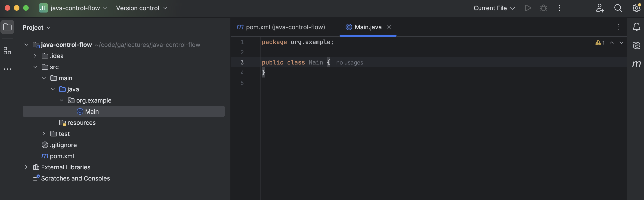Open the Code With Me icon
This screenshot has width=644, height=200.
pos(600,8)
